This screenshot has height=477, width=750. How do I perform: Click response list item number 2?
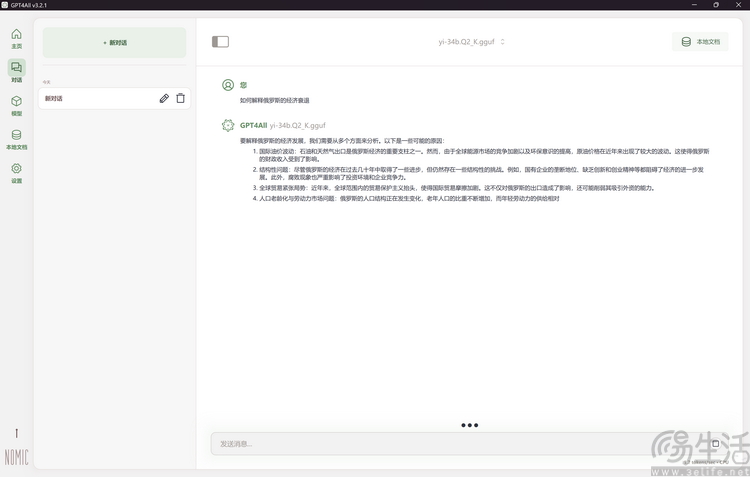(478, 173)
